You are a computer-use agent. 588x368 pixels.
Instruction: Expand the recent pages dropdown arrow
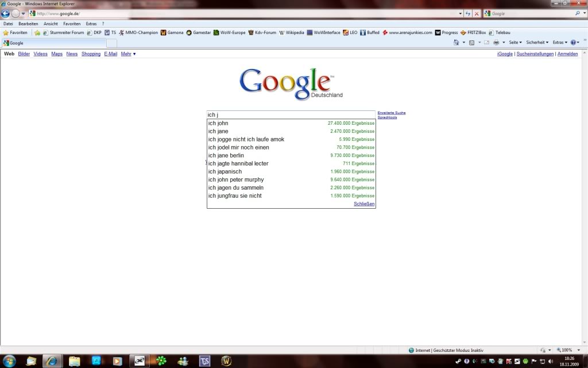pyautogui.click(x=23, y=14)
